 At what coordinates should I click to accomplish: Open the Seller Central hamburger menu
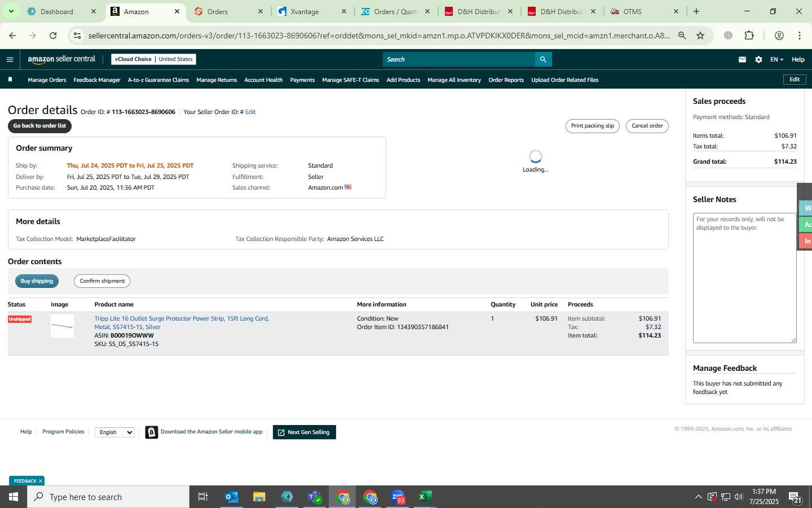10,59
